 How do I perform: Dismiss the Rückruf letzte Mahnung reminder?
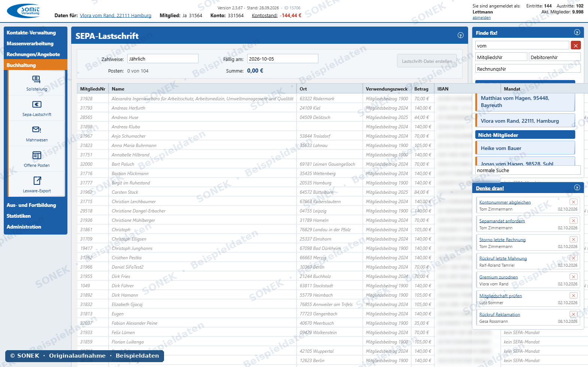(573, 258)
